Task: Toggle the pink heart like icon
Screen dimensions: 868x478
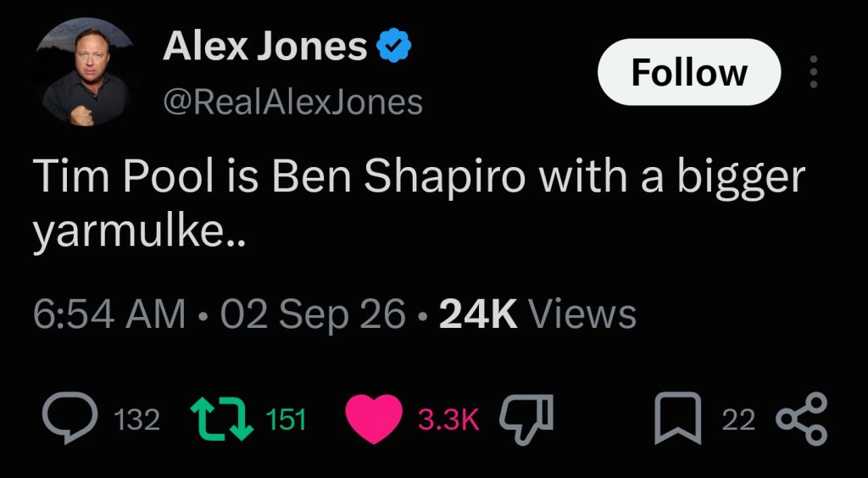Action: point(374,420)
